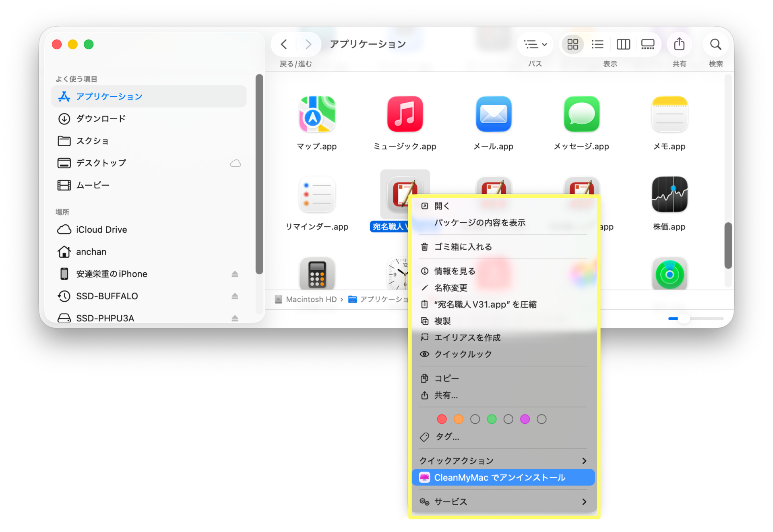Choose 情報を見る from context menu
The width and height of the screenshot is (773, 532).
503,271
